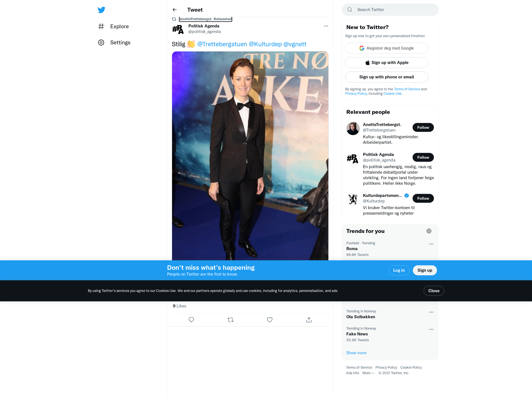
Task: Retweet using the action bar icon
Action: click(231, 320)
